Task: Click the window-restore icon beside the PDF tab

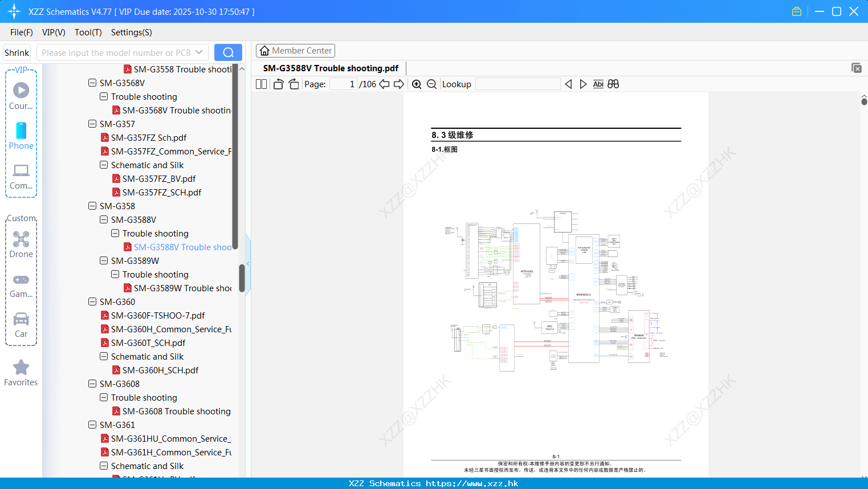Action: [857, 68]
